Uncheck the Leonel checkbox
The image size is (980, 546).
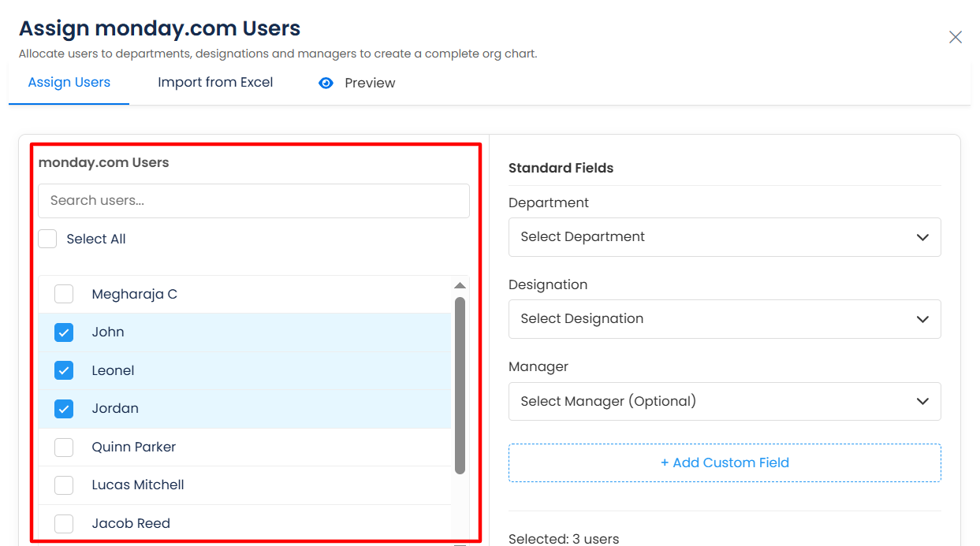click(x=64, y=370)
